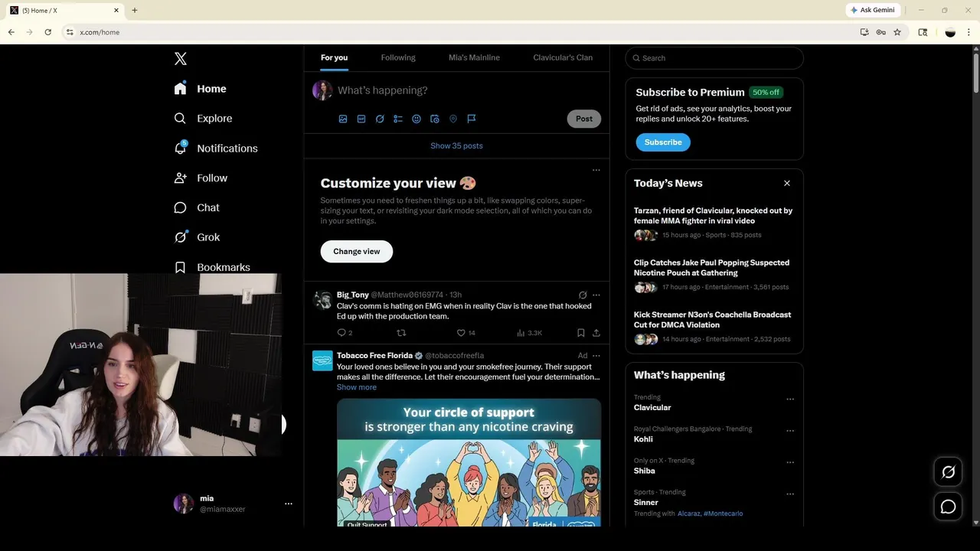Open more options on Tobacco Free Florida ad

pos(596,356)
